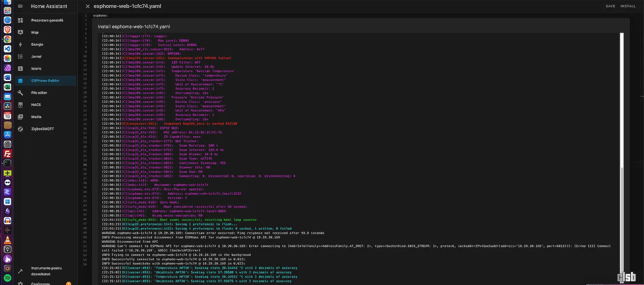Open developer tools hammer icon
The height and width of the screenshot is (285, 644).
(x=20, y=271)
